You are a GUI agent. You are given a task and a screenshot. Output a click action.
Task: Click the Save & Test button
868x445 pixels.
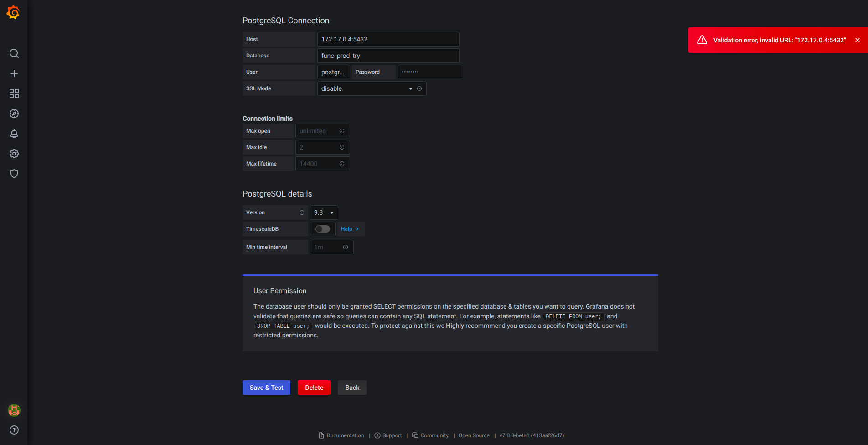(266, 388)
